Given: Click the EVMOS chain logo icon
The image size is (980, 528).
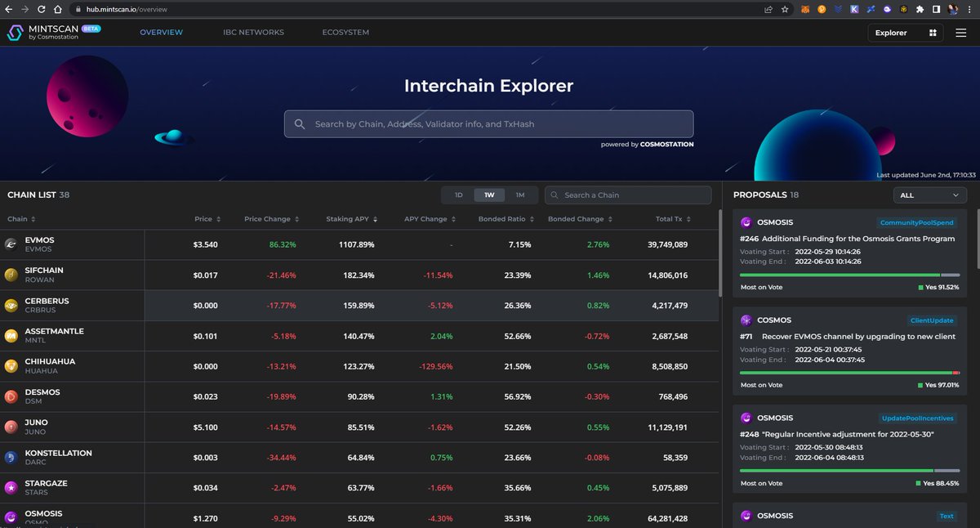Looking at the screenshot, I should [11, 244].
